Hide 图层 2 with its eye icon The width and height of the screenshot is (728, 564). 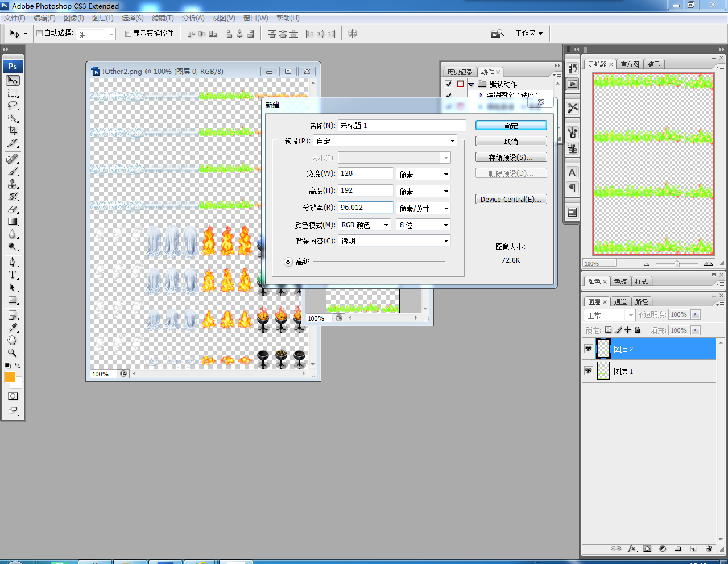[x=588, y=349]
